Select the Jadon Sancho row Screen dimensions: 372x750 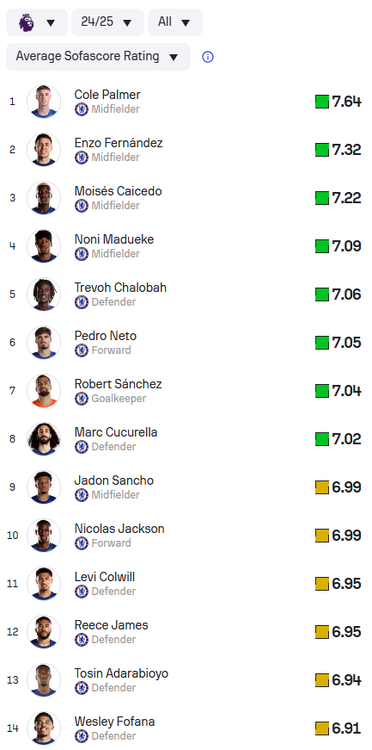pyautogui.click(x=186, y=487)
